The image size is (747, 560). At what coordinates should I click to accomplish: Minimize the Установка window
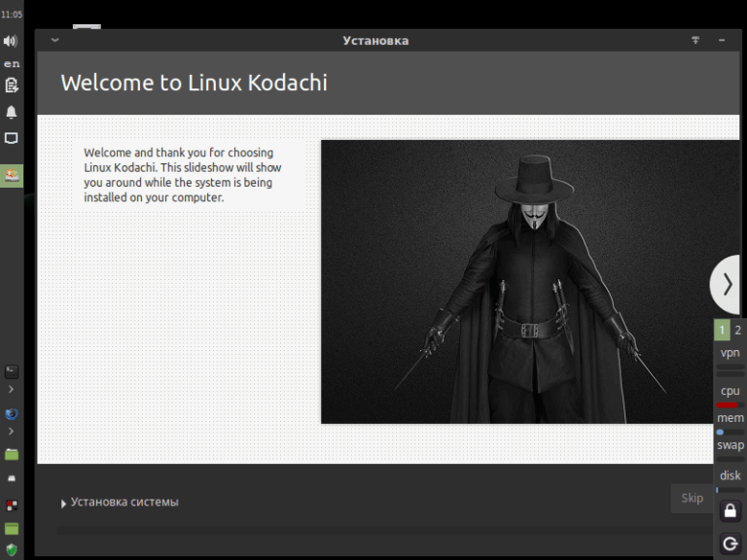click(x=722, y=41)
